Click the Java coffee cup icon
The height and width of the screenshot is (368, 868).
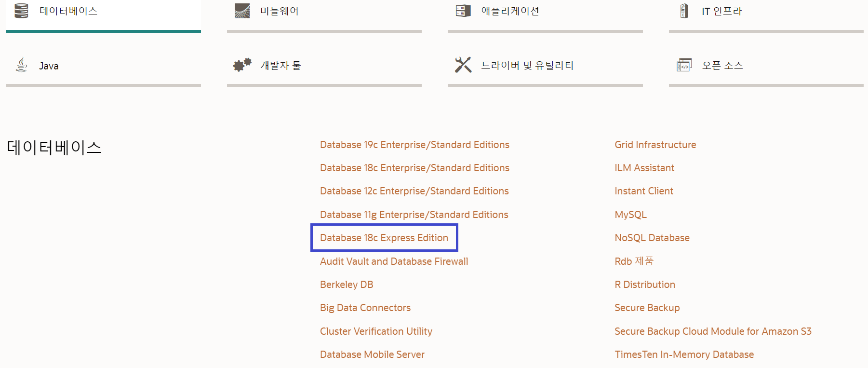click(22, 65)
